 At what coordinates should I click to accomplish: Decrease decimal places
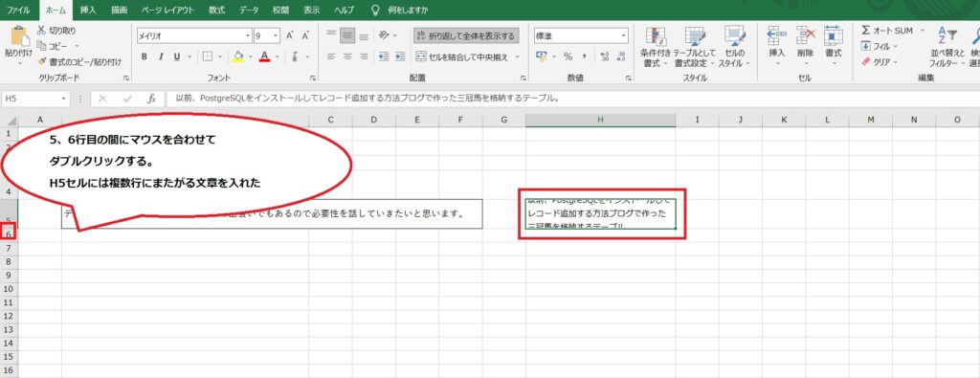click(x=620, y=56)
